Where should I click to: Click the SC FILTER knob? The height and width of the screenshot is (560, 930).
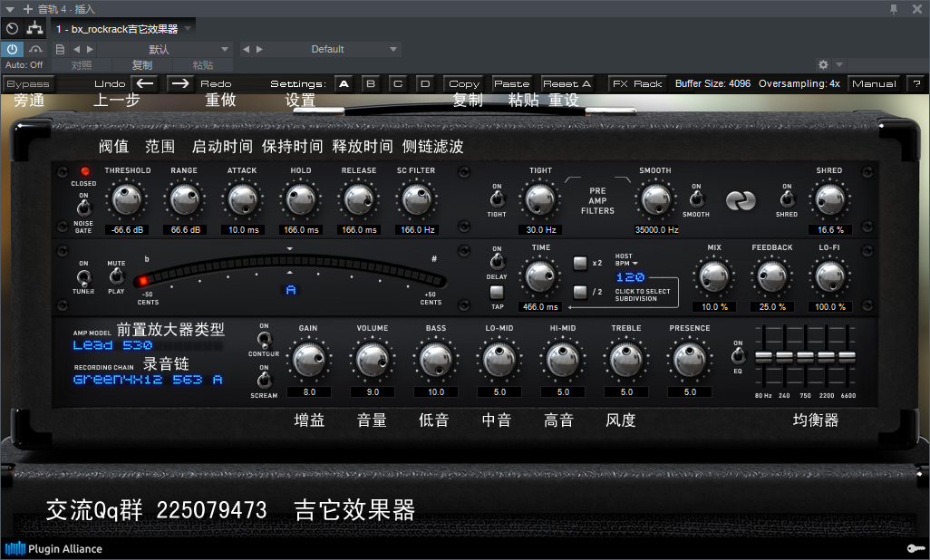pyautogui.click(x=417, y=200)
